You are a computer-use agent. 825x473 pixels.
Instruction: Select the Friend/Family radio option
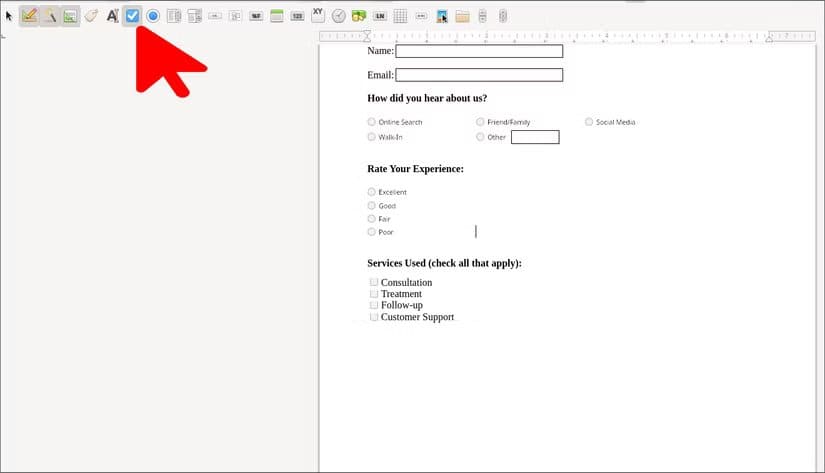[480, 122]
